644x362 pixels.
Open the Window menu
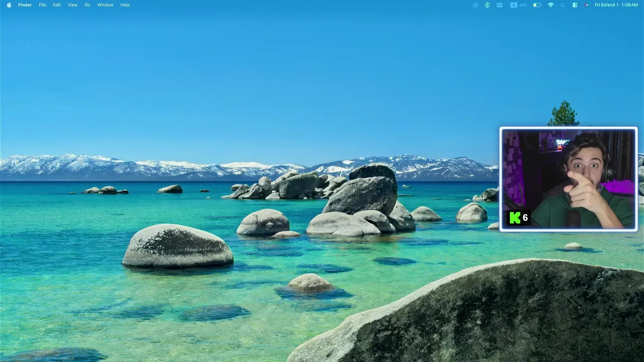pos(105,5)
